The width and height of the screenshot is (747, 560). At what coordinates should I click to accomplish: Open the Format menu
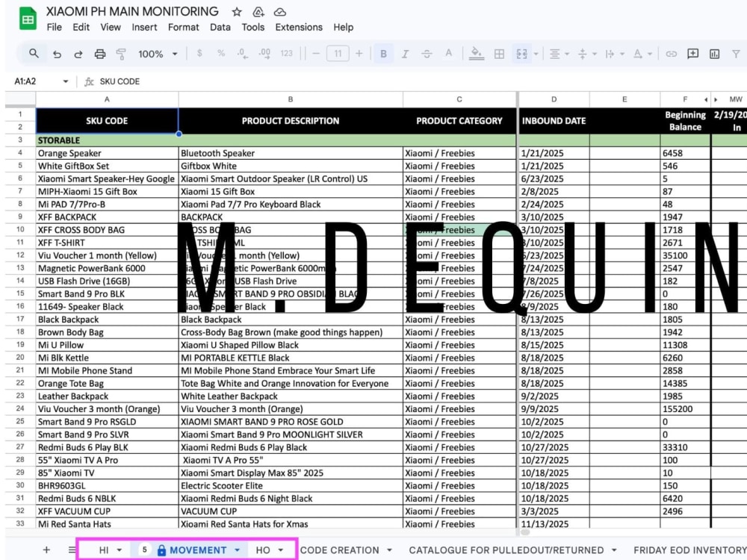(184, 27)
